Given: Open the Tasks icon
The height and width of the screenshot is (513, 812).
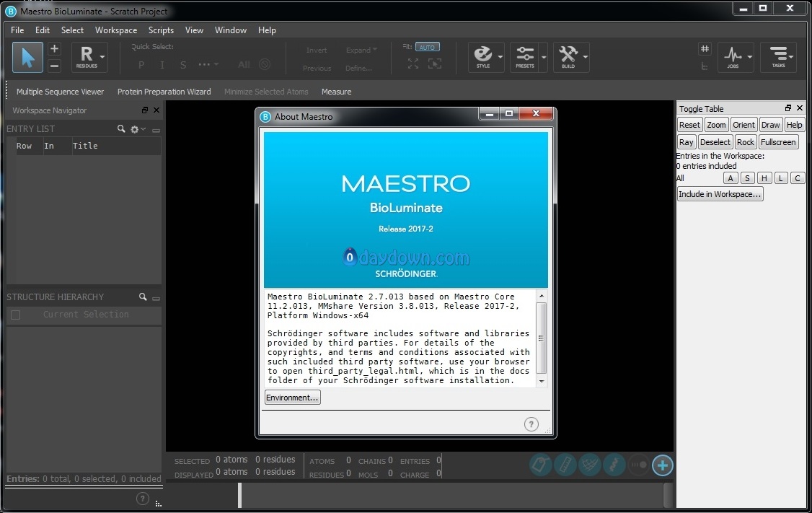Looking at the screenshot, I should 778,56.
